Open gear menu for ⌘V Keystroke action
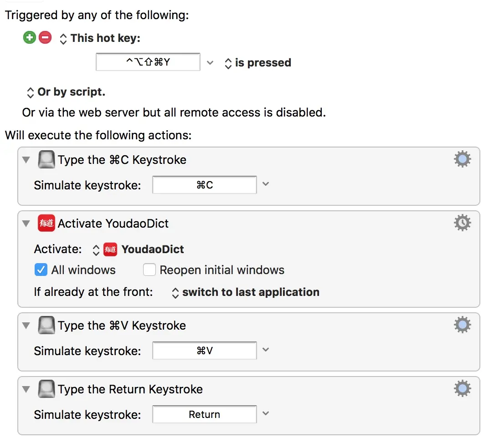 [x=462, y=325]
